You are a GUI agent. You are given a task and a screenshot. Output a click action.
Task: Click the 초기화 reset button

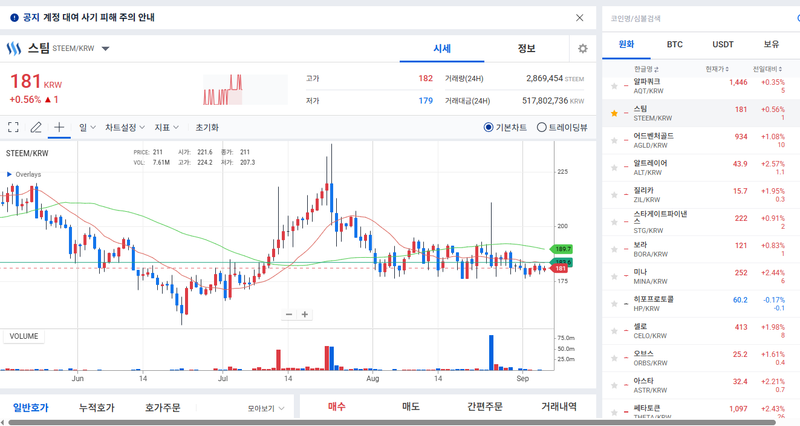point(207,128)
